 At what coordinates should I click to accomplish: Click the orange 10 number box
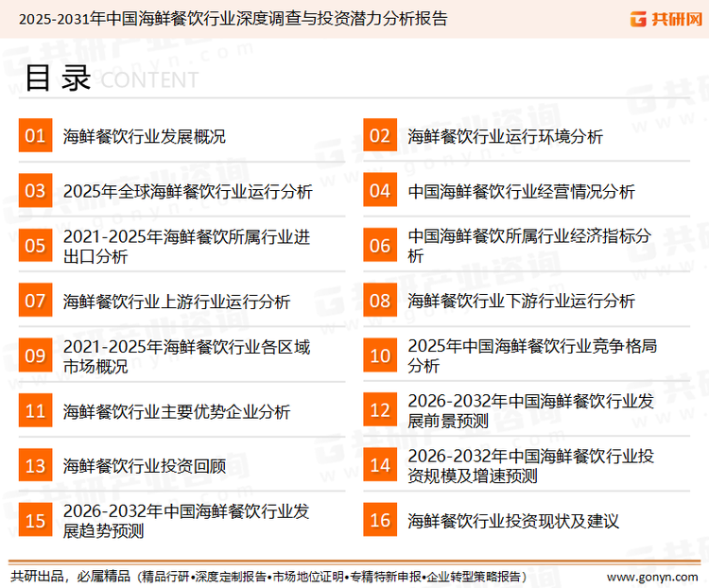coord(380,355)
